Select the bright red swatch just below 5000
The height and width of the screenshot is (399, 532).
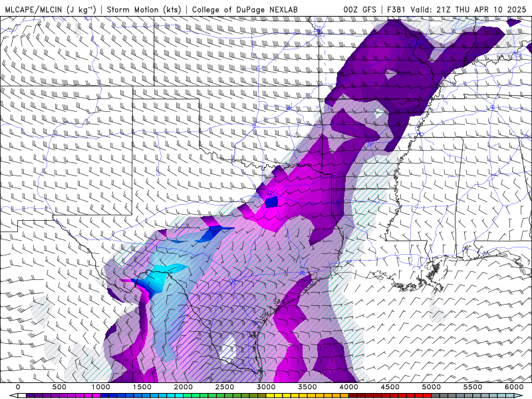(x=428, y=395)
